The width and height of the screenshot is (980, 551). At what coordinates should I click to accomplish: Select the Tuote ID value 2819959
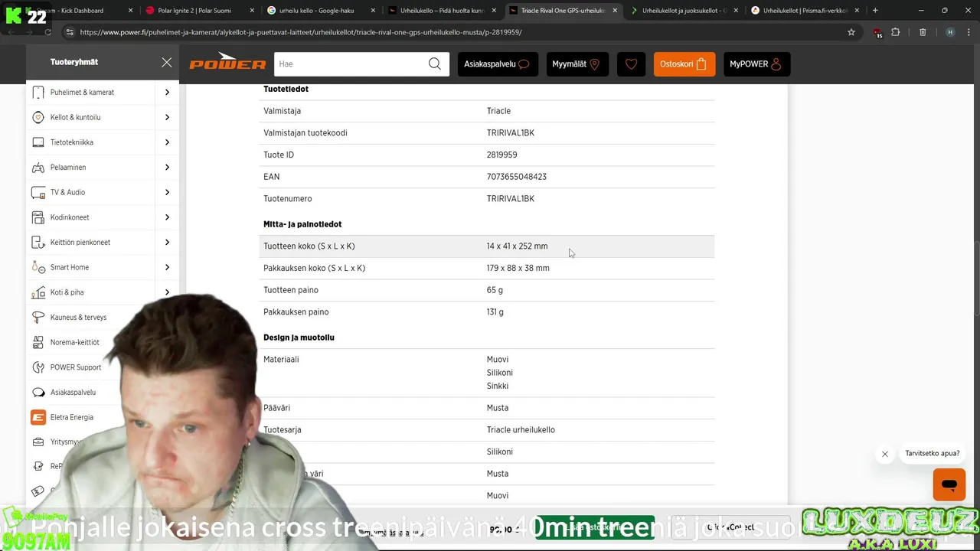tap(502, 155)
